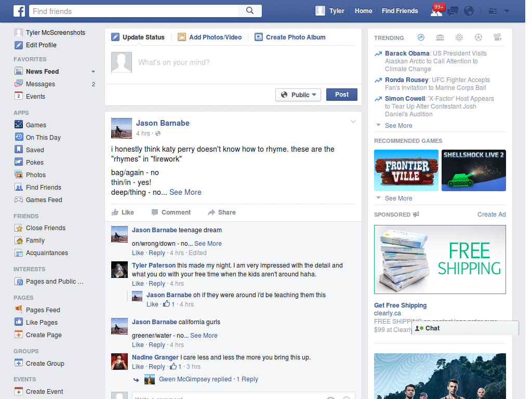This screenshot has height=399, width=532.
Task: Click Create Ad link
Action: [x=491, y=215]
